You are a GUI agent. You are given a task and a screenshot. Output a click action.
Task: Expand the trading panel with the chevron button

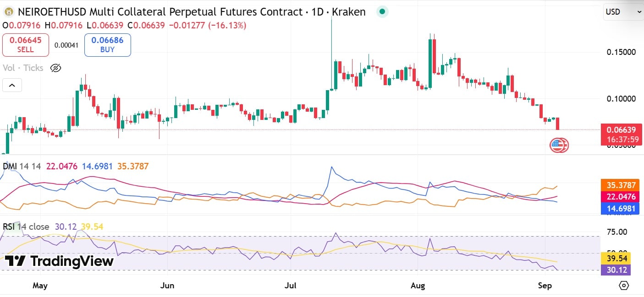pyautogui.click(x=12, y=85)
